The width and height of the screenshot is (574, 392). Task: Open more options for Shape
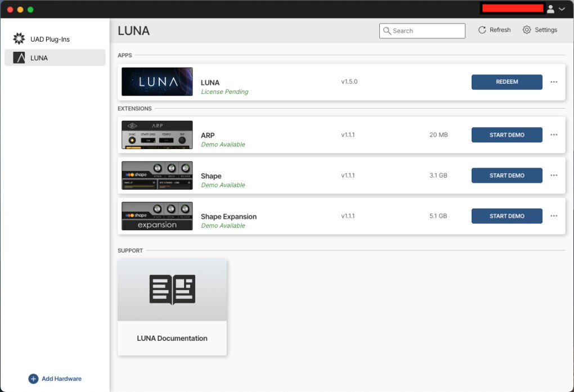554,175
